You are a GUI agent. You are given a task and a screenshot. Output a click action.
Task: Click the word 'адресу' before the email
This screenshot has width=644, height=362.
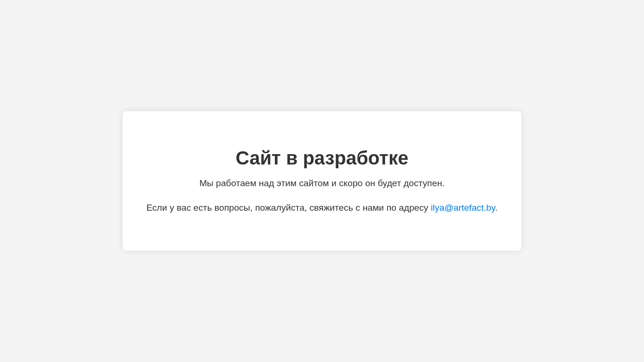(x=413, y=208)
